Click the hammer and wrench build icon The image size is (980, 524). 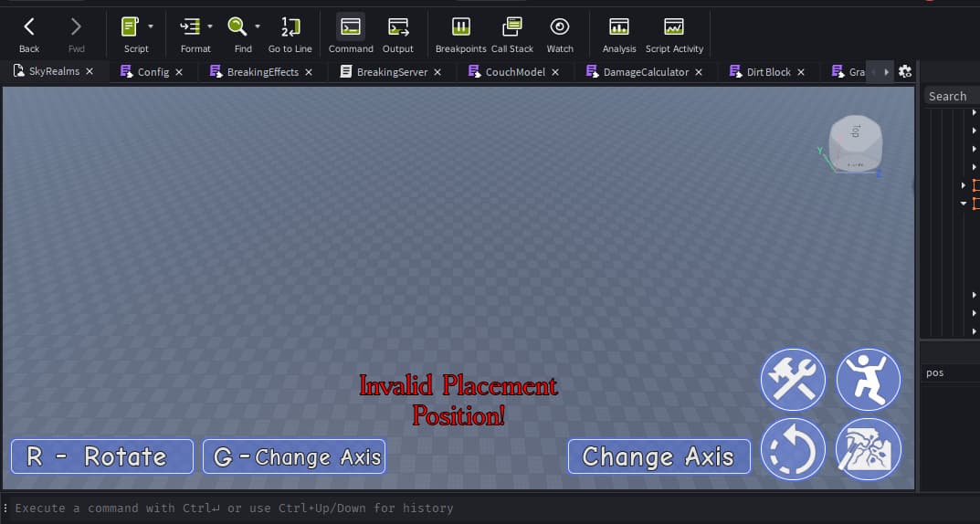point(793,380)
